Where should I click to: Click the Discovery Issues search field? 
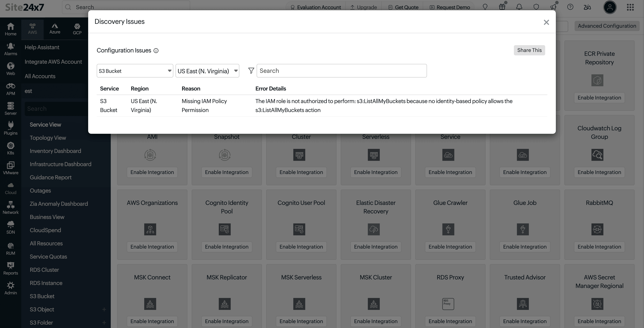pos(342,71)
